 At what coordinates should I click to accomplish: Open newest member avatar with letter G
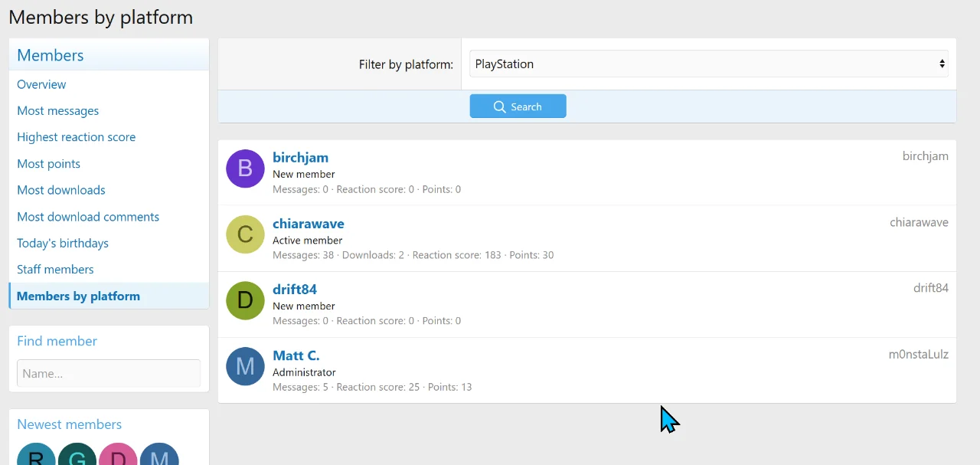click(x=77, y=454)
